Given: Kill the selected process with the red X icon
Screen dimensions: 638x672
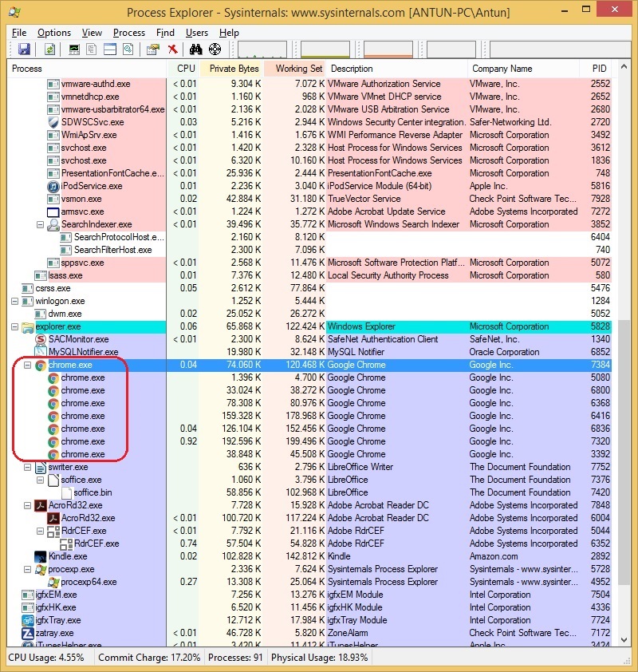Looking at the screenshot, I should point(173,49).
